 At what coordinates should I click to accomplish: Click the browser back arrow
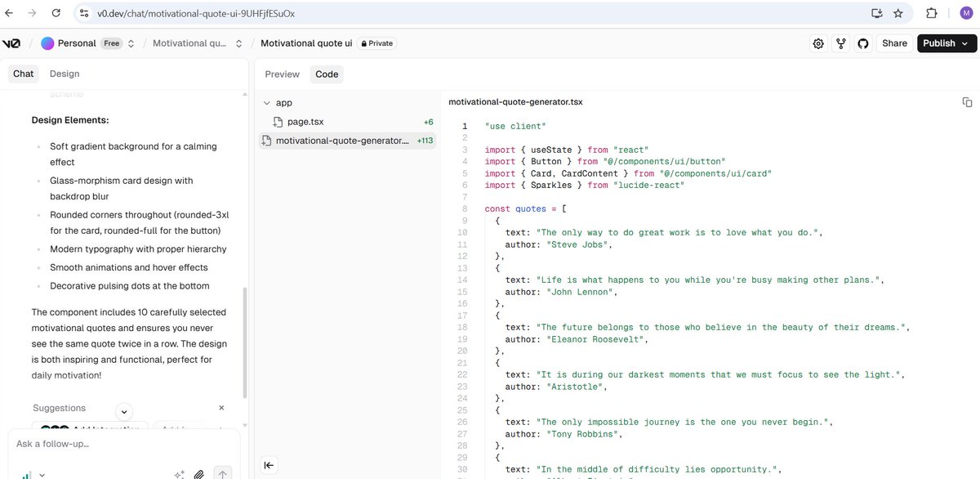click(x=9, y=13)
